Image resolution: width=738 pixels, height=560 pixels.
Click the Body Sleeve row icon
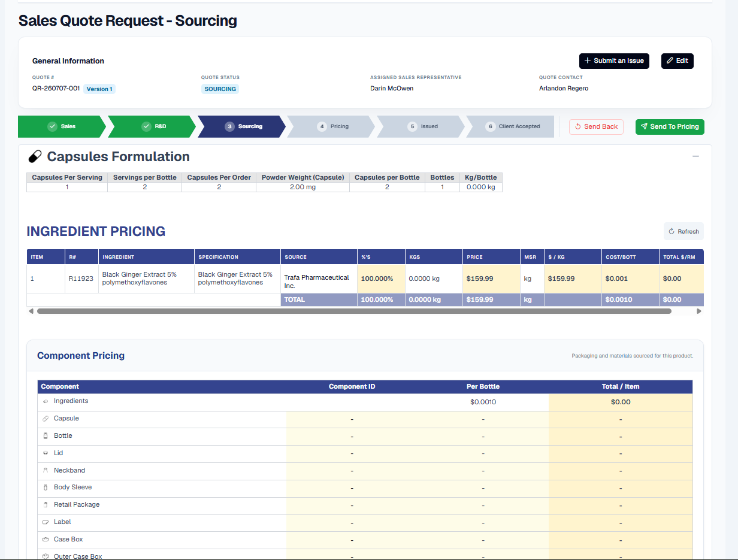[x=46, y=488]
